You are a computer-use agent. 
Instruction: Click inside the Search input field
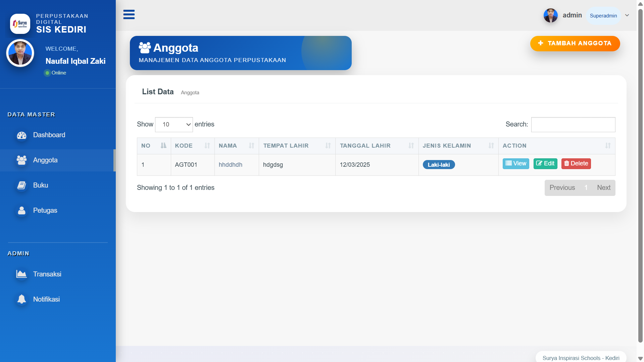pyautogui.click(x=573, y=124)
